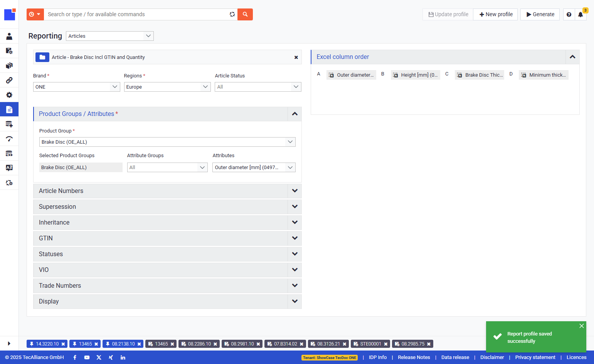Expand the Supersession section
The image size is (594, 364).
tap(167, 207)
